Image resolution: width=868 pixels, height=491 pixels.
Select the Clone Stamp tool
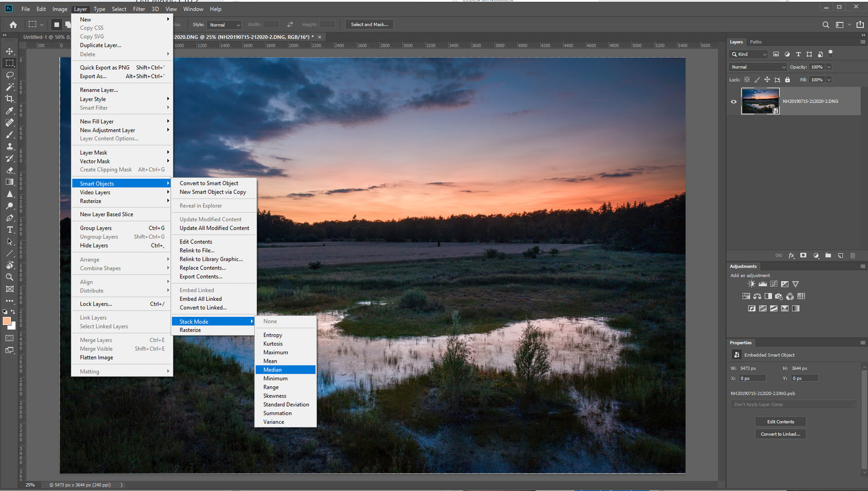coord(10,146)
